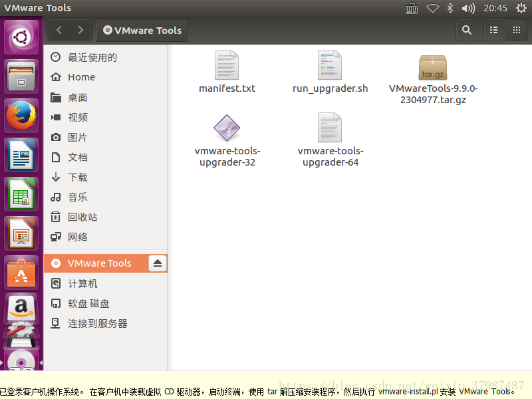Switch to list view

(494, 30)
